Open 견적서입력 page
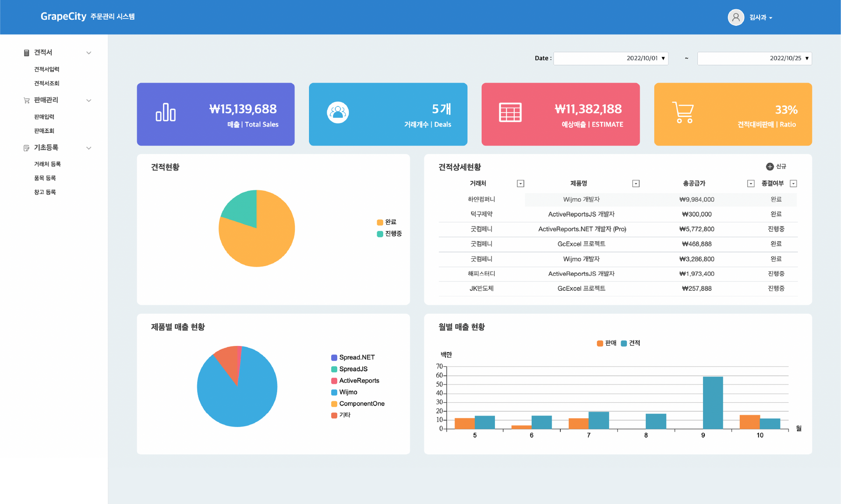Viewport: 841px width, 504px height. [47, 69]
